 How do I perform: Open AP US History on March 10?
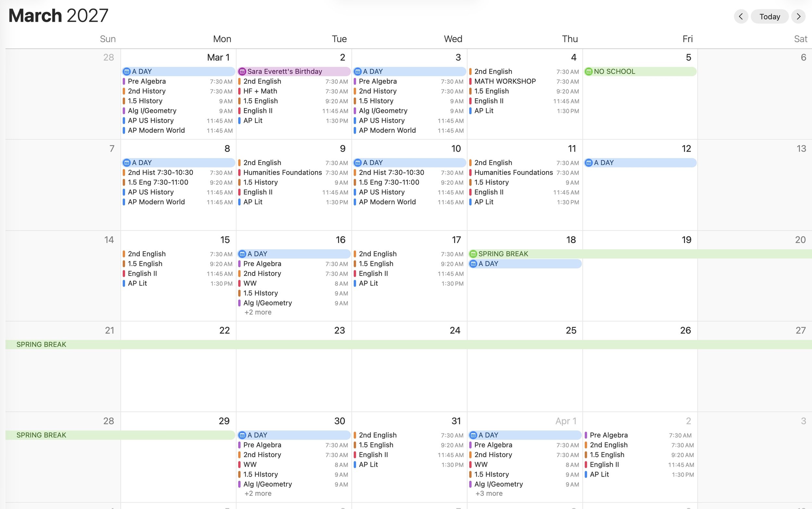409,192
